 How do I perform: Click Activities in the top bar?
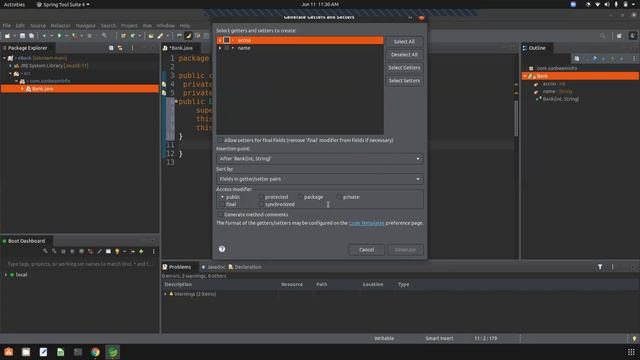pos(14,4)
